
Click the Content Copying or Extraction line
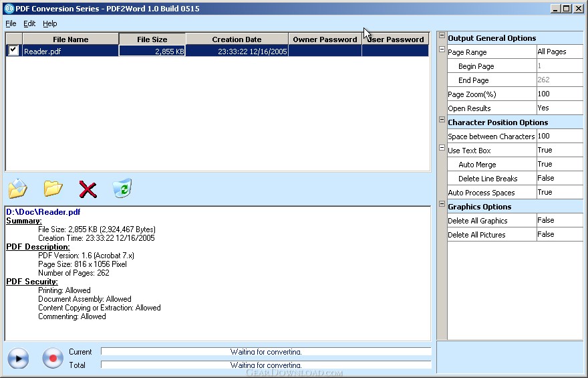point(100,308)
